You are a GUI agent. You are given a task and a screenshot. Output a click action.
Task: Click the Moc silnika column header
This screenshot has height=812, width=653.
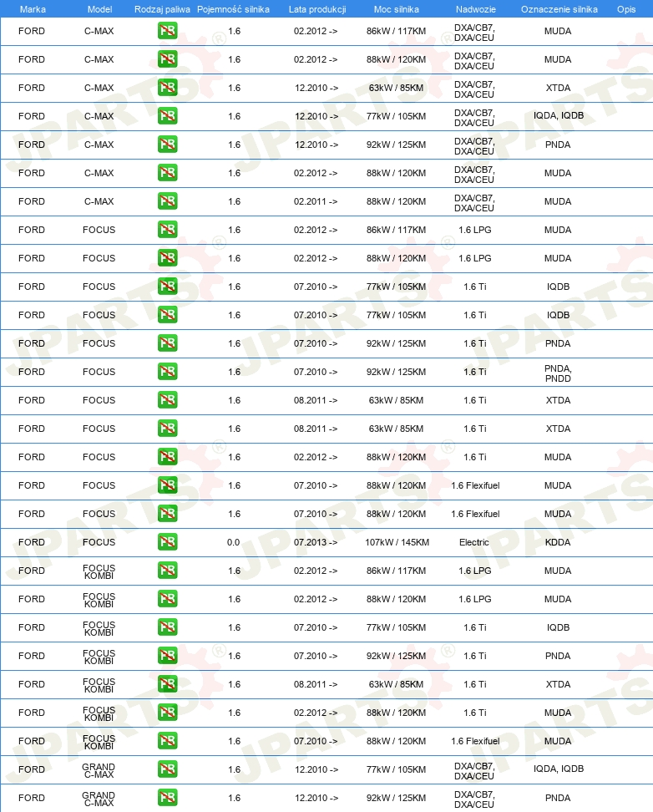pyautogui.click(x=396, y=9)
